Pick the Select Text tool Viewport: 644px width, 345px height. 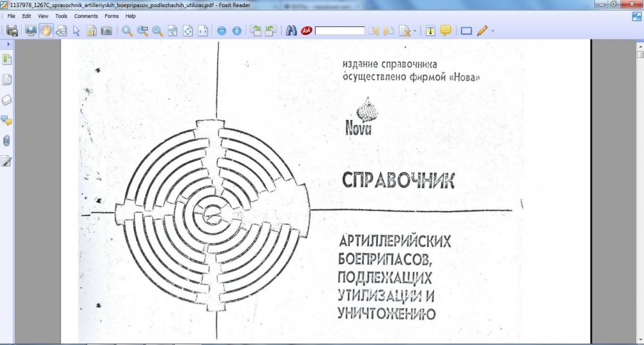[x=91, y=31]
